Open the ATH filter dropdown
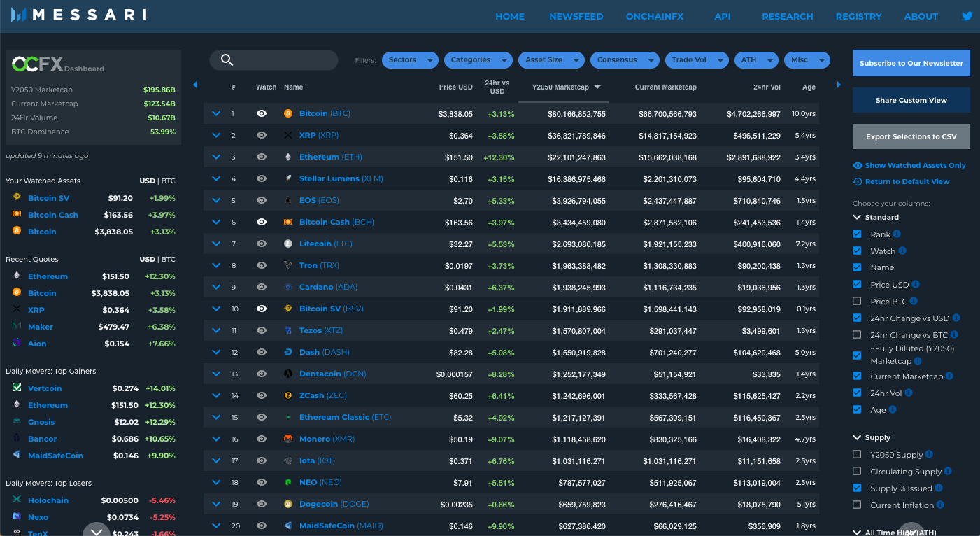 (756, 60)
